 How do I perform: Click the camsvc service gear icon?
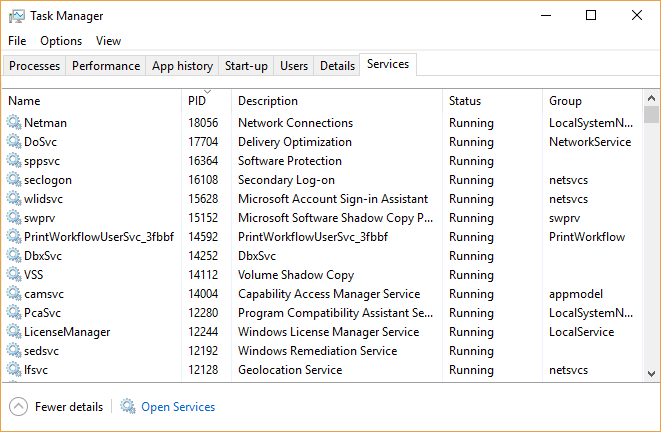[14, 294]
